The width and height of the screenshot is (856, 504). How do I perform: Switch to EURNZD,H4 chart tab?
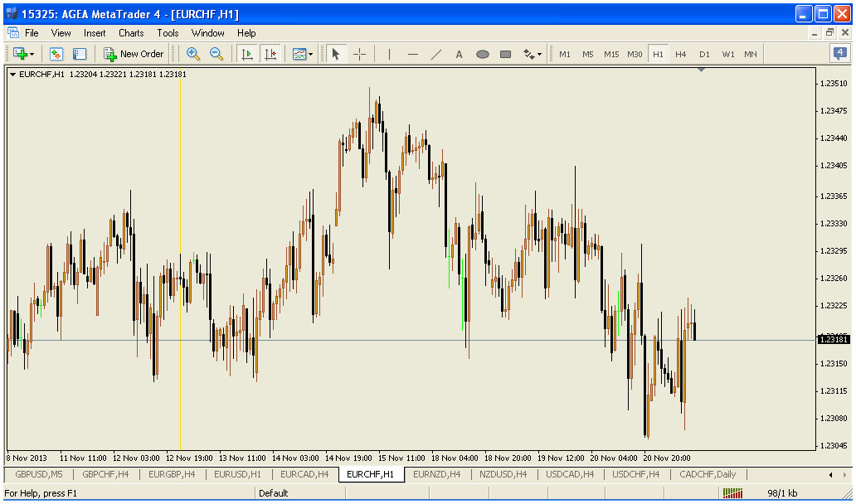[437, 474]
